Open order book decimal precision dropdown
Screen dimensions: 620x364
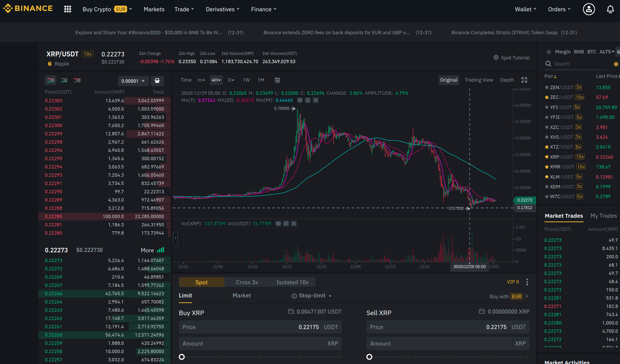click(x=133, y=81)
